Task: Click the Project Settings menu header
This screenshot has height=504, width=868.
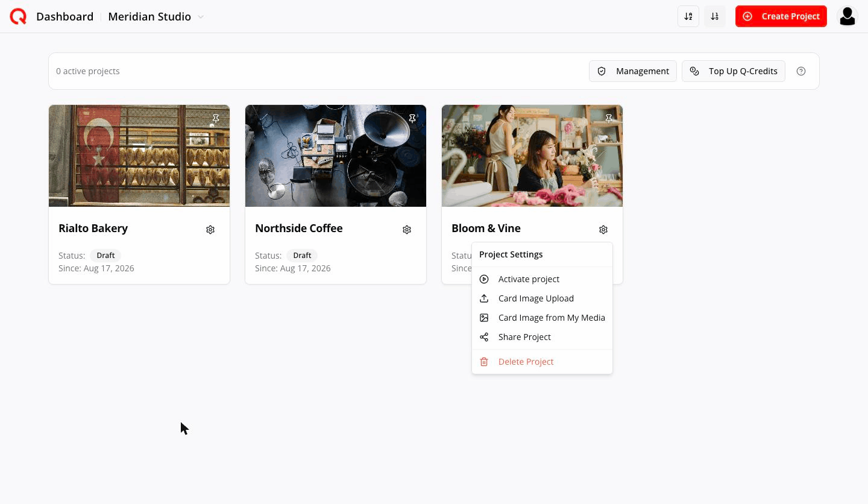Action: (x=511, y=254)
